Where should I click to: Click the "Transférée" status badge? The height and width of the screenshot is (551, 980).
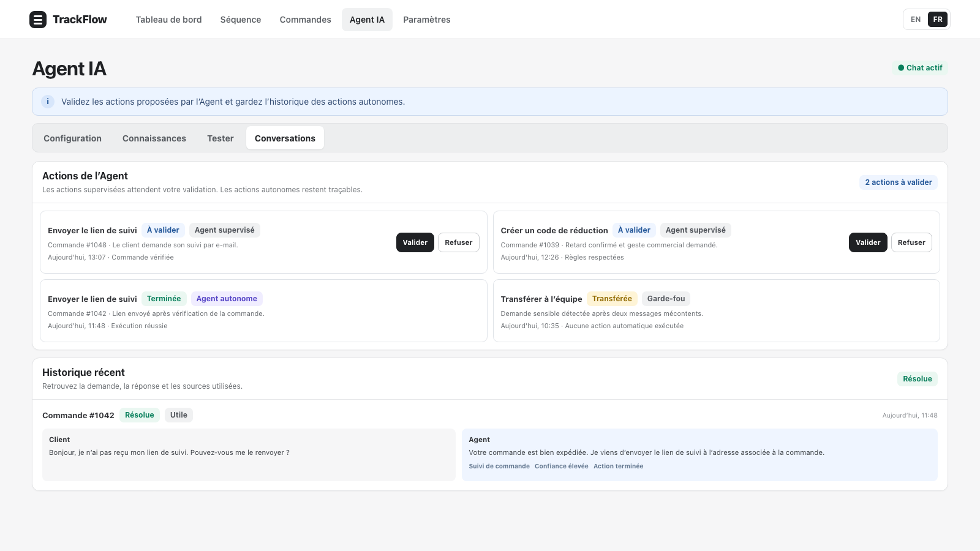(x=612, y=299)
